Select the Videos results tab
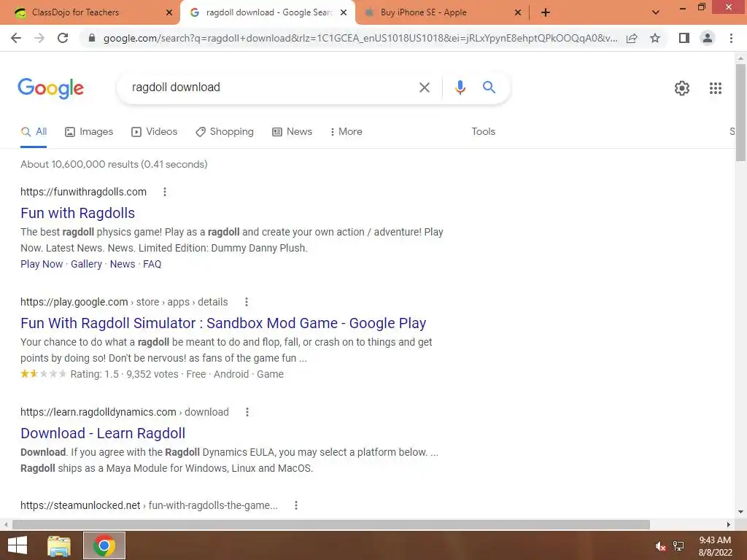The height and width of the screenshot is (560, 747). coord(155,132)
